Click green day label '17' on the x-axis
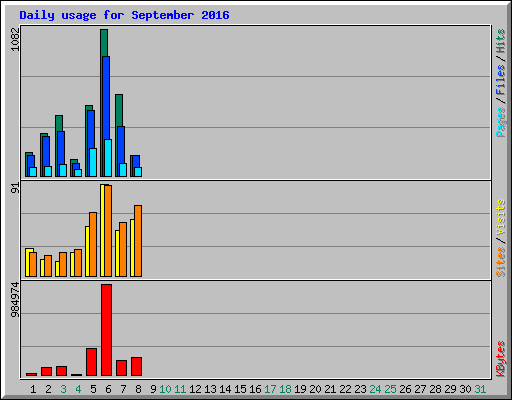Image resolution: width=512 pixels, height=400 pixels. [x=270, y=389]
